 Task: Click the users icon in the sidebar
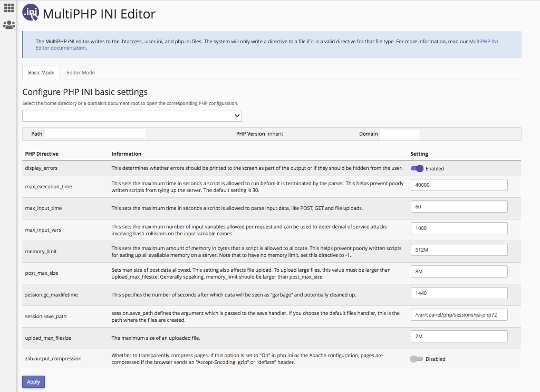(8, 23)
